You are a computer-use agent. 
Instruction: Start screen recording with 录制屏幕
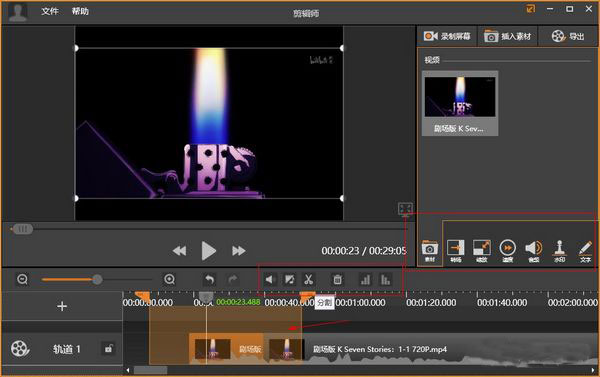(447, 36)
